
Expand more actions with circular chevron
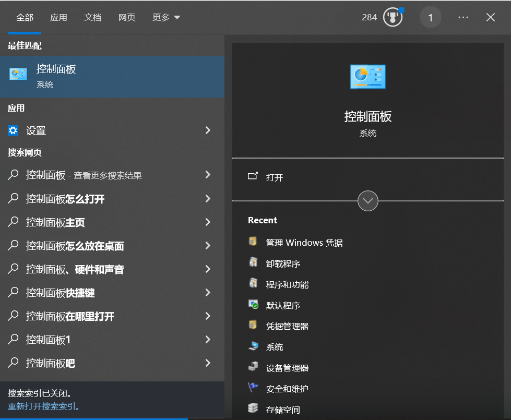[x=367, y=201]
